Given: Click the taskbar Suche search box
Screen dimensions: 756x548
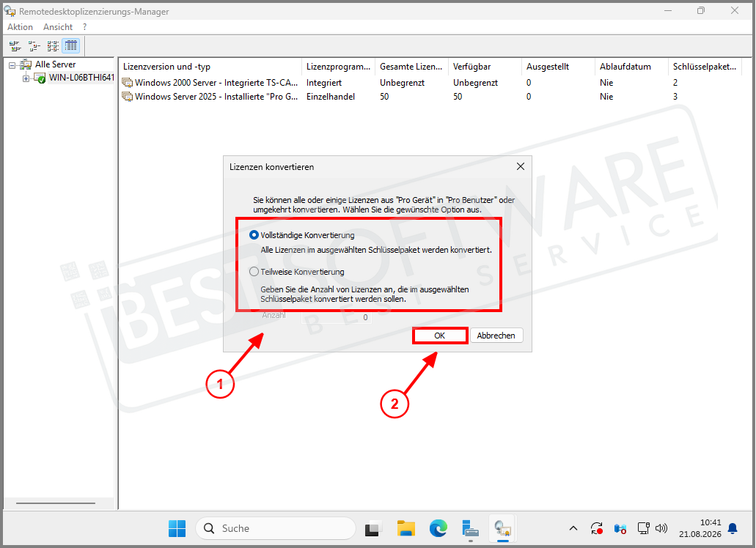Looking at the screenshot, I should point(276,528).
